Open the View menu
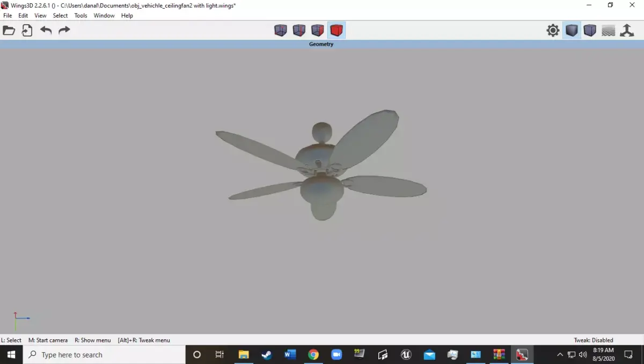The image size is (644, 364). point(40,16)
